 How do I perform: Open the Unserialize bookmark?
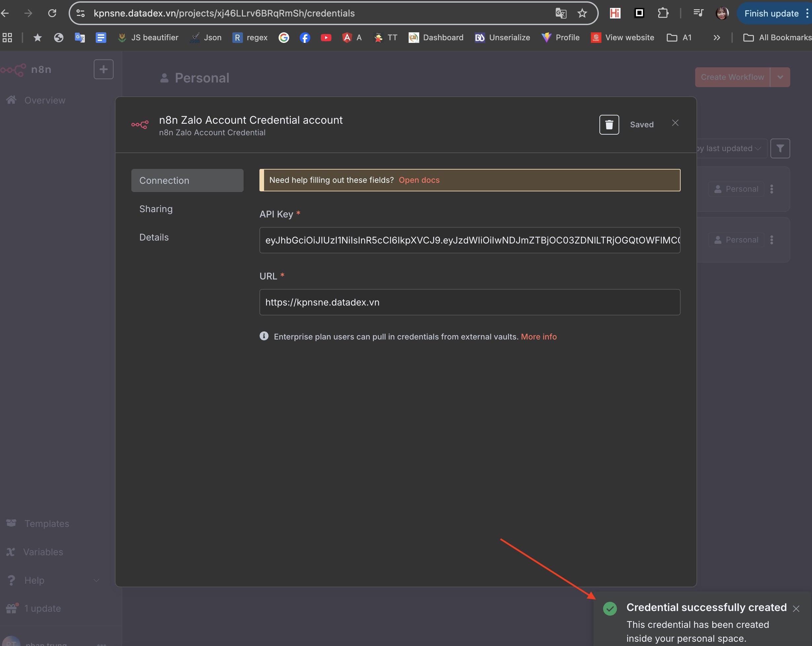coord(502,37)
